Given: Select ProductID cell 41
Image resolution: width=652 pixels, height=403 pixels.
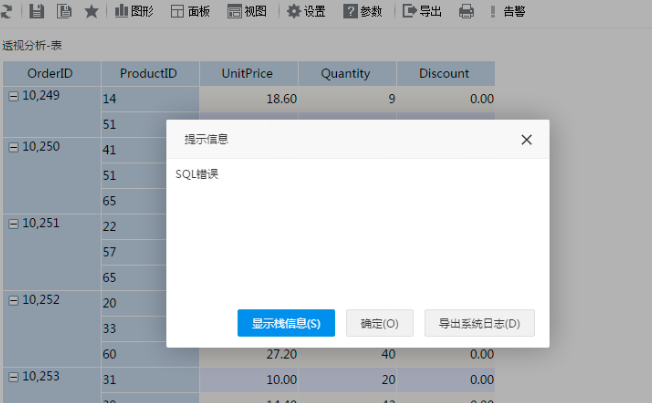Looking at the screenshot, I should [134, 150].
